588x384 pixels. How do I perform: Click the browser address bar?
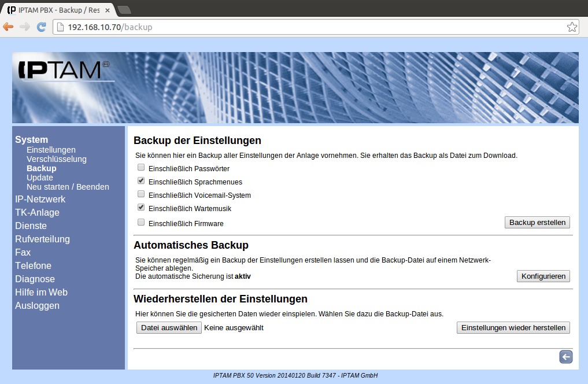coord(312,27)
